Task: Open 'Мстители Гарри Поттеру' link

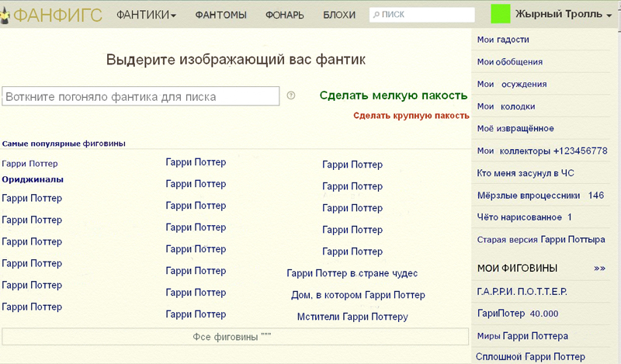Action: click(x=352, y=317)
